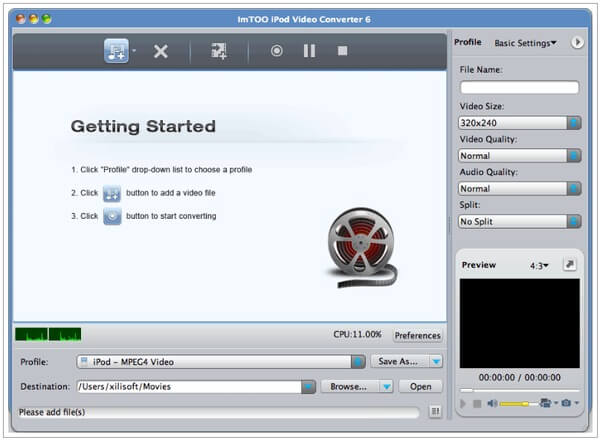Change the preview aspect ratio 4:3 dropdown
This screenshot has height=440, width=600.
click(x=539, y=266)
